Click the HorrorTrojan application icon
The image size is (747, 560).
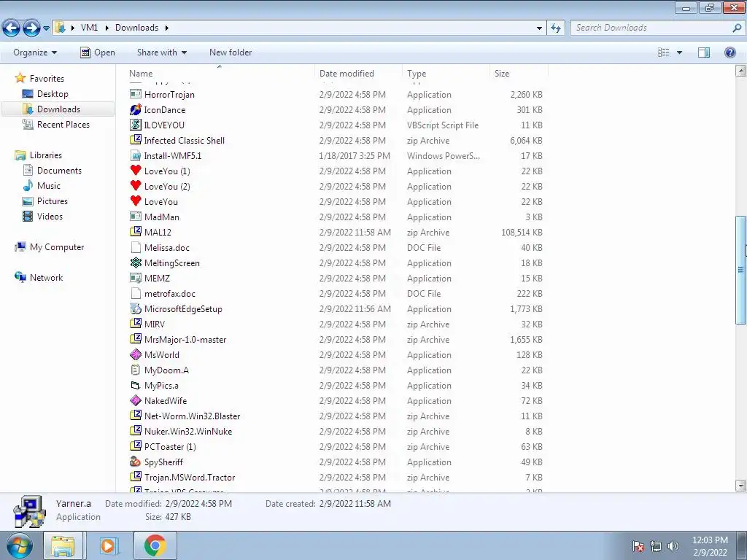point(136,94)
